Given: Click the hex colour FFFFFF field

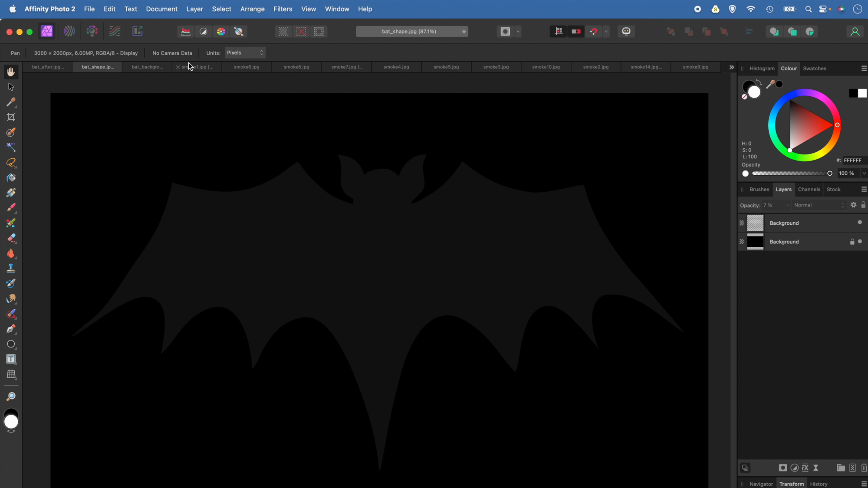Looking at the screenshot, I should (855, 160).
